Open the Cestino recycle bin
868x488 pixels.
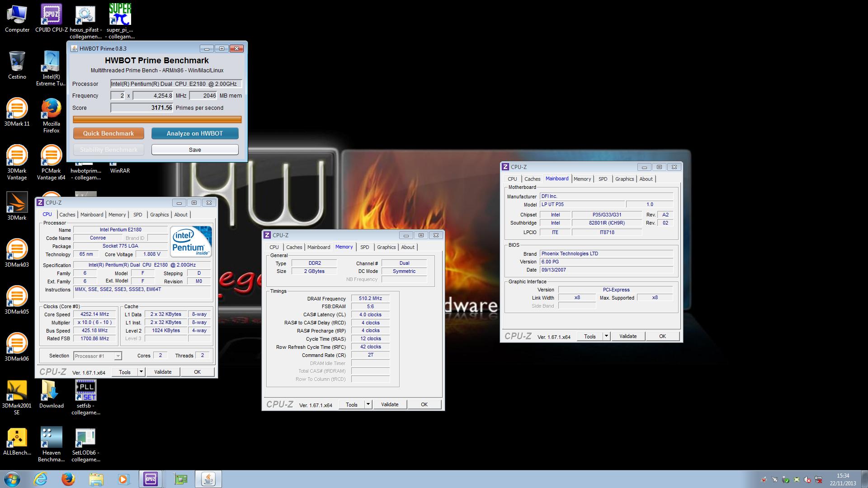[17, 66]
